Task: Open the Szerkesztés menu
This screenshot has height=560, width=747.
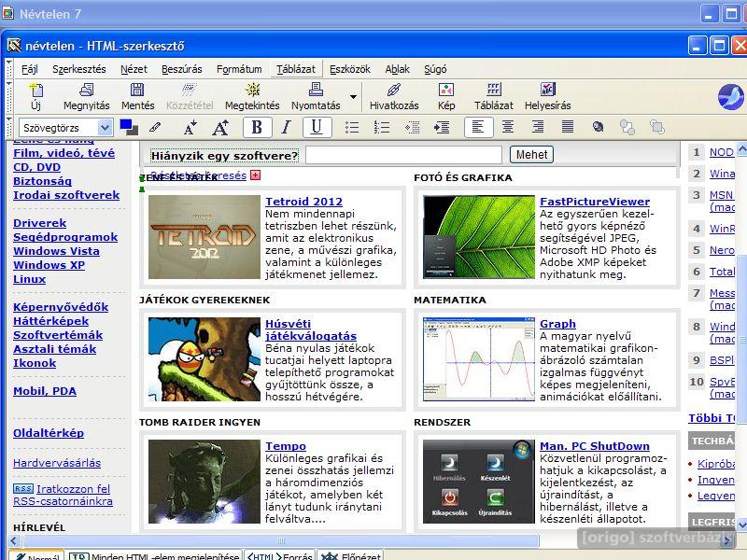Action: point(79,69)
